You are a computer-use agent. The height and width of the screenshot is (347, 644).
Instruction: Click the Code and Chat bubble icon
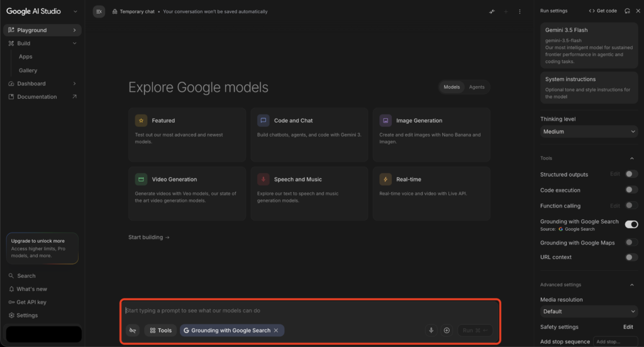coord(264,120)
